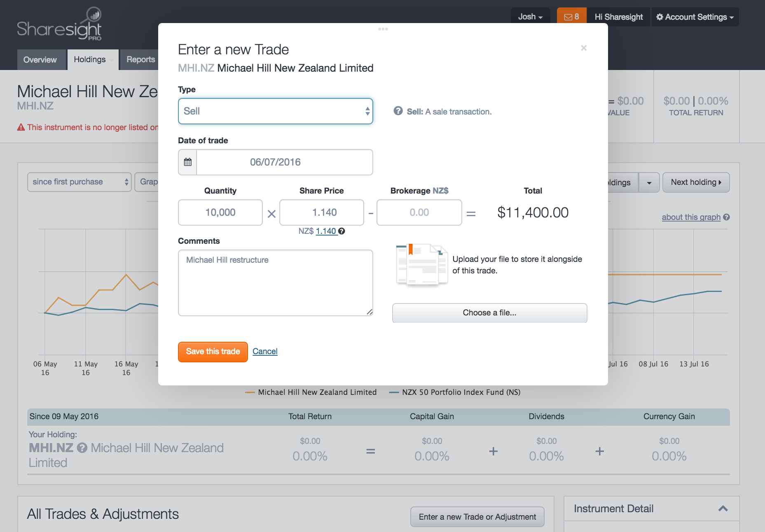Click the warning triangle on delisted instrument notice
Screen dimensions: 765x532
20,127
